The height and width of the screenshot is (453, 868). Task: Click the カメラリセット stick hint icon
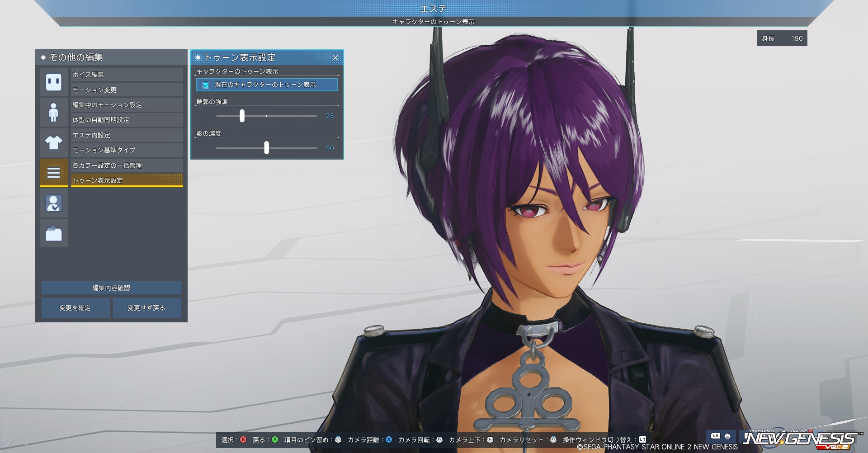[553, 439]
